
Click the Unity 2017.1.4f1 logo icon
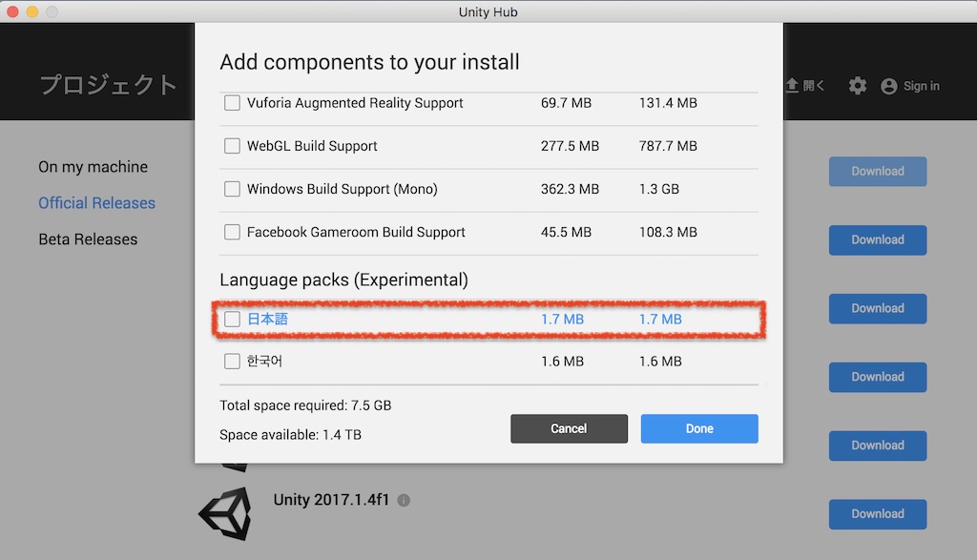point(225,513)
